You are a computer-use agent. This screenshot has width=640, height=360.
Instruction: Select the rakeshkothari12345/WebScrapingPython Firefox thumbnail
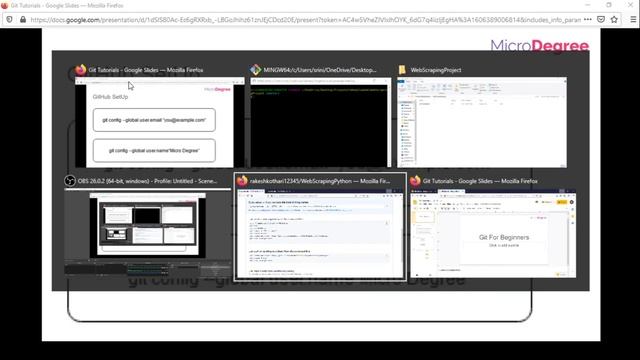(x=320, y=233)
